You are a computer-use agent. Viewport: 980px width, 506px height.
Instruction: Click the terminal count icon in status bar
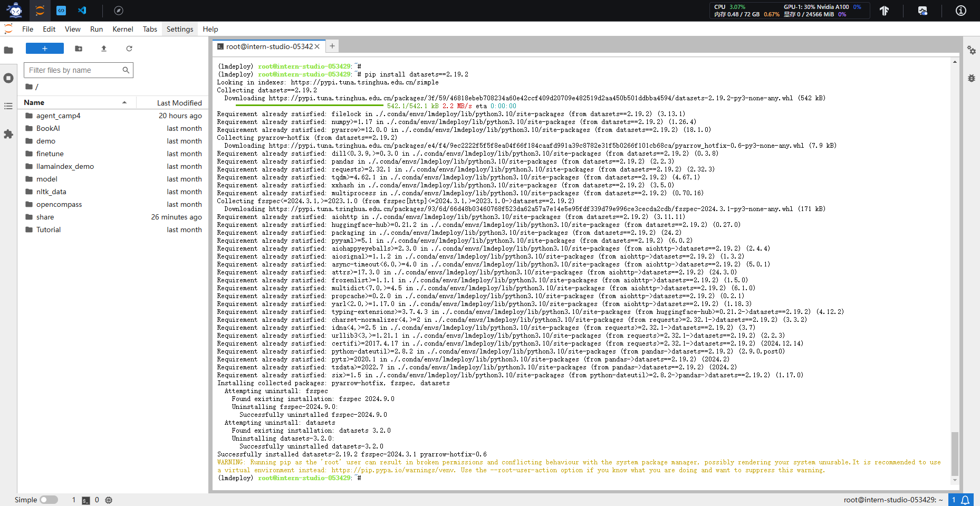[x=86, y=500]
